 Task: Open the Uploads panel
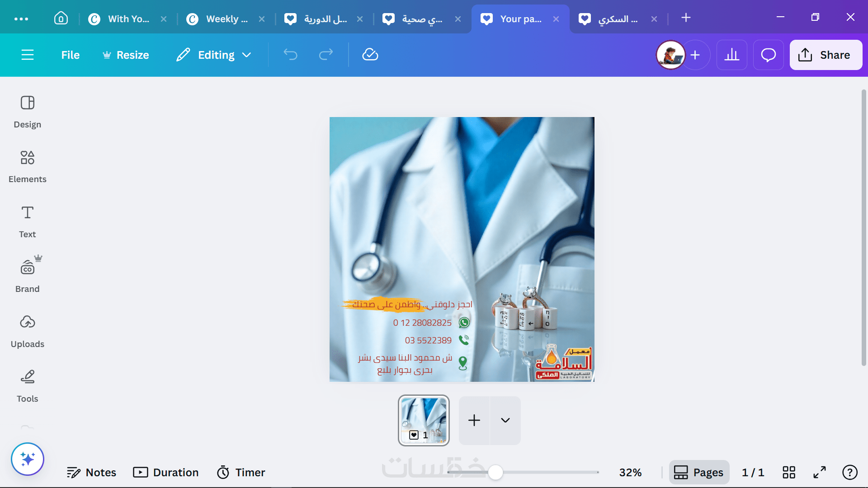pos(27,331)
